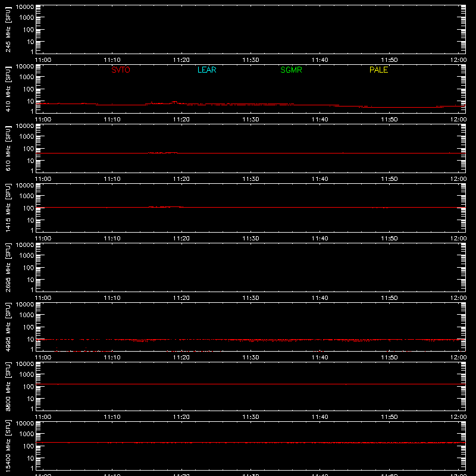Click the 100 tick of 610 MHz panel
The image size is (476, 476).
pyautogui.click(x=29, y=149)
